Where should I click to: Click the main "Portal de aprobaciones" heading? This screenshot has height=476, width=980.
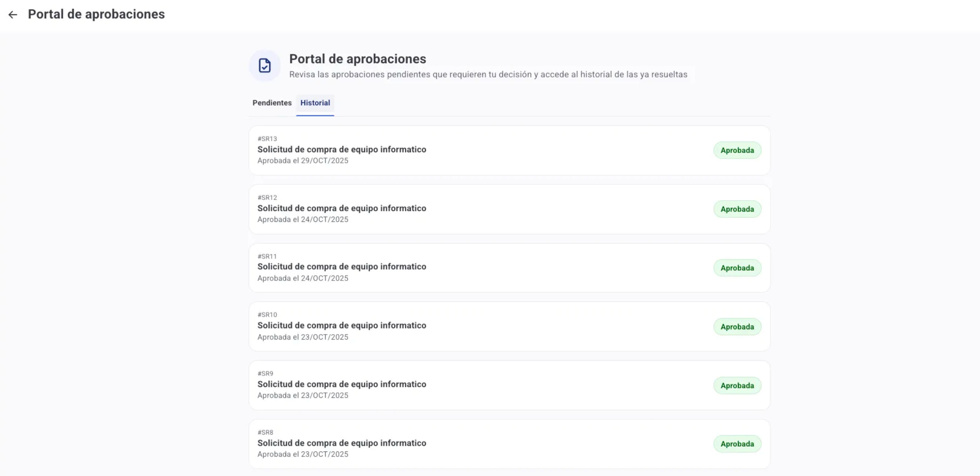click(x=357, y=59)
